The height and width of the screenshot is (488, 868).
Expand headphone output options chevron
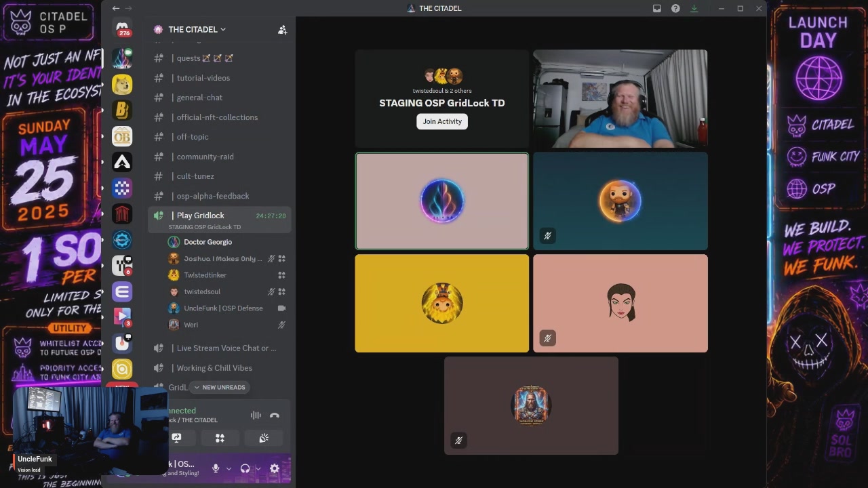pyautogui.click(x=258, y=468)
